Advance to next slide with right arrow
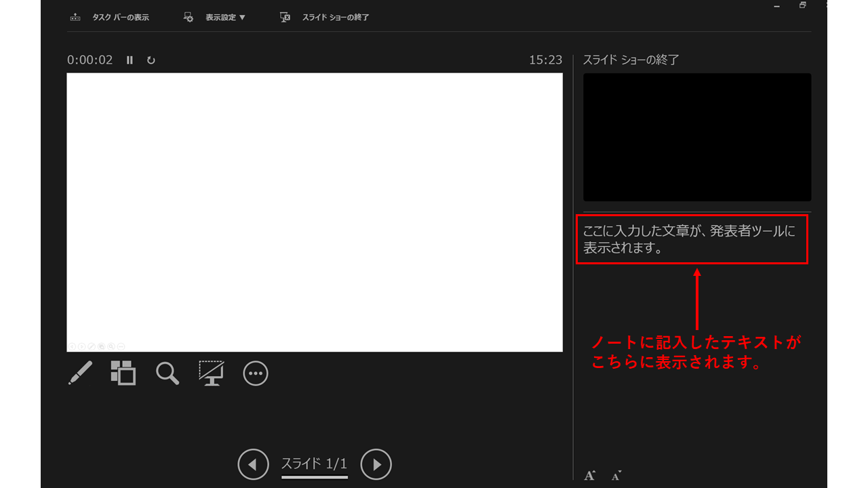This screenshot has width=868, height=488. pos(376,465)
